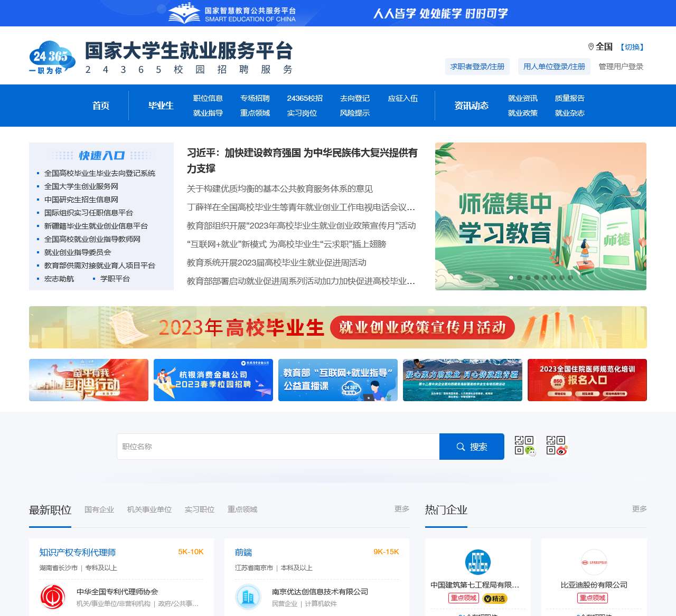Viewport: 676px width, 616px height.
Task: Select the first carousel indicator dot
Action: (511, 278)
